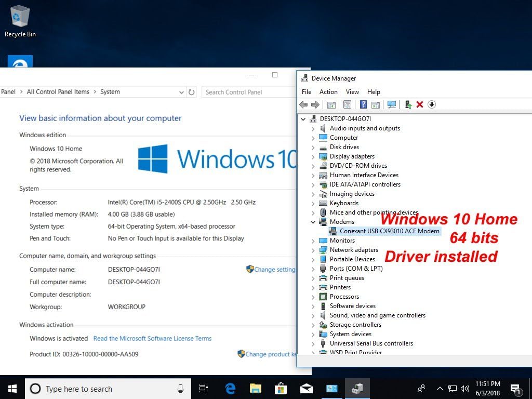Viewport: 532px width, 399px height.
Task: Expand the Display adapters node
Action: 313,156
